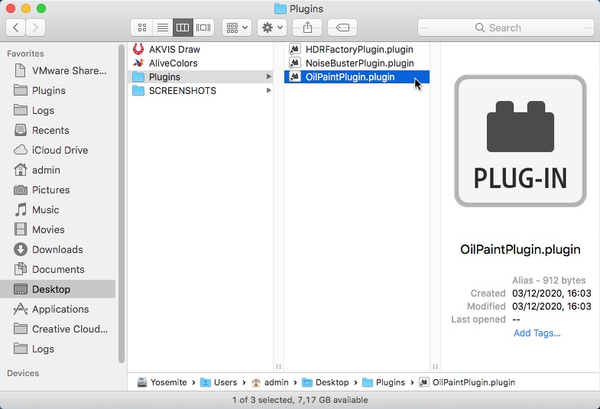Image resolution: width=600 pixels, height=409 pixels.
Task: Click the Movies film strip icon
Action: (20, 230)
